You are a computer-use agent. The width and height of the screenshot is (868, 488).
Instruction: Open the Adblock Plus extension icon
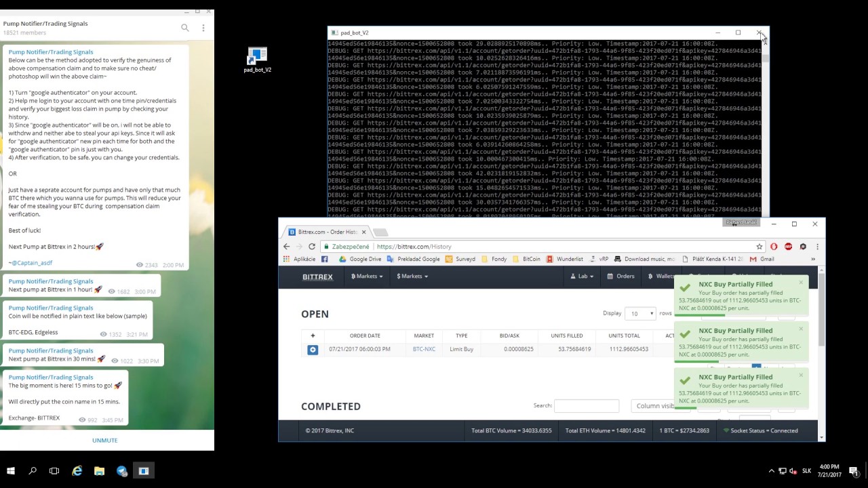pos(788,247)
